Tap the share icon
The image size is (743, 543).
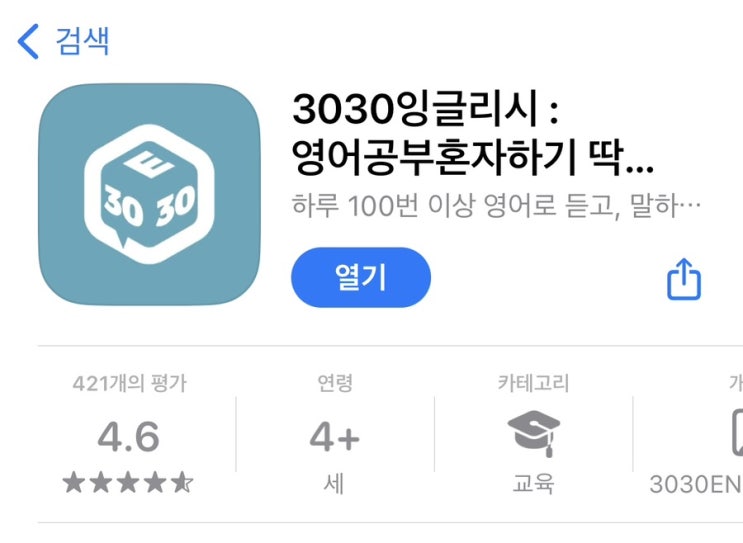point(684,279)
